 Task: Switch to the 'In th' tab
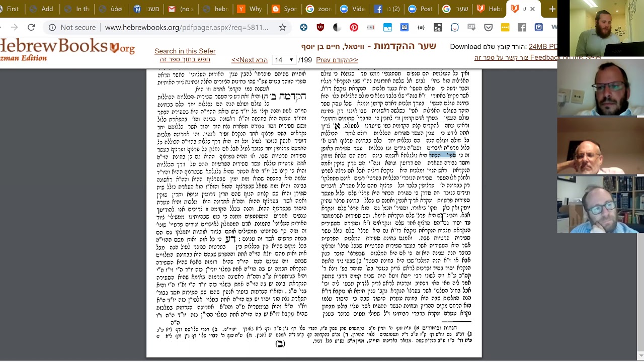(76, 9)
